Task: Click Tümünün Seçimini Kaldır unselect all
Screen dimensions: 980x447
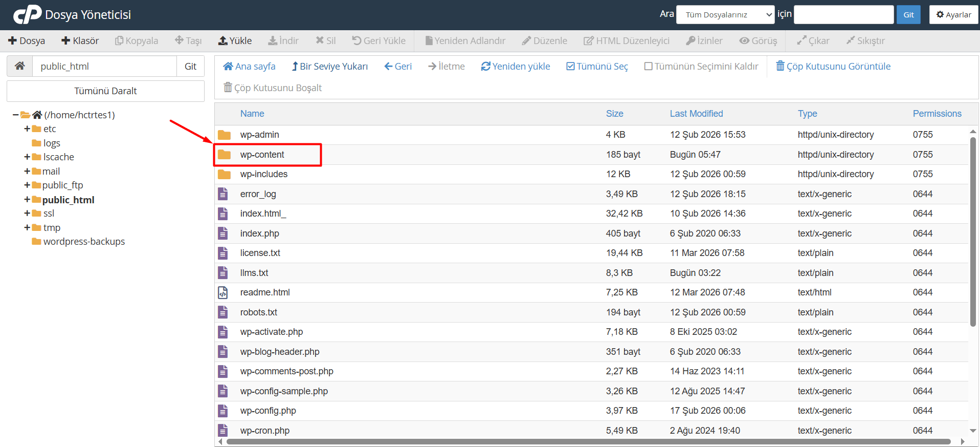Action: pyautogui.click(x=701, y=66)
